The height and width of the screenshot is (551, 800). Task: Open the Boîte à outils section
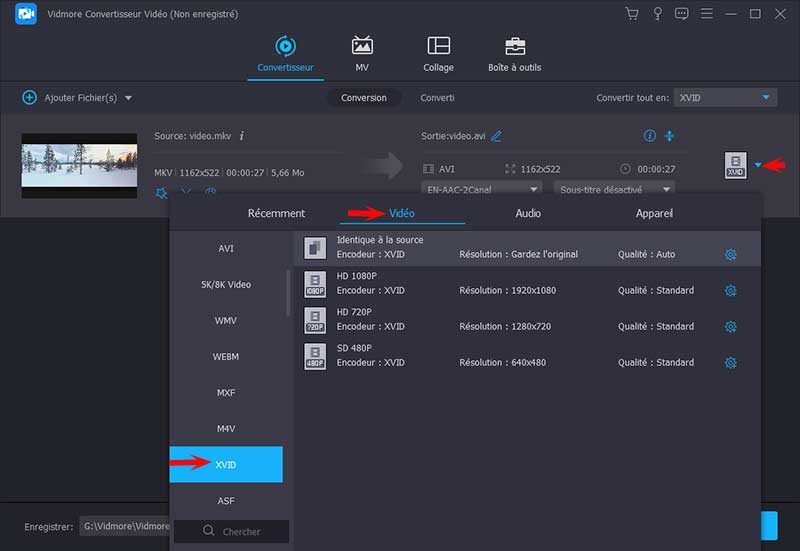click(514, 54)
